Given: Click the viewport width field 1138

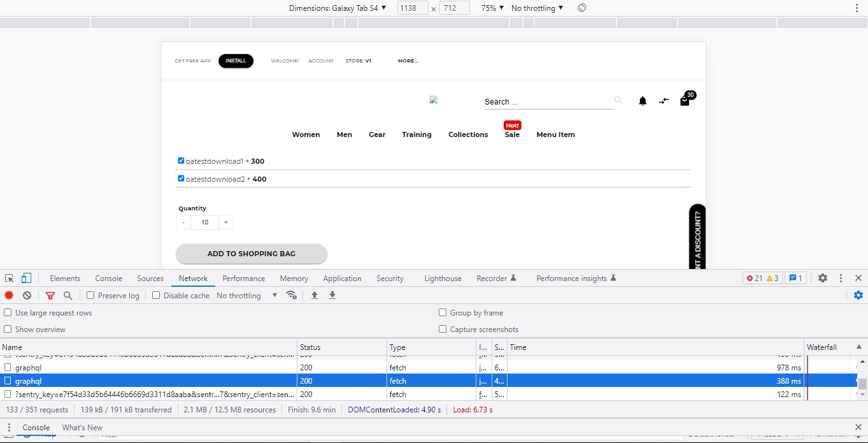Looking at the screenshot, I should pyautogui.click(x=412, y=8).
